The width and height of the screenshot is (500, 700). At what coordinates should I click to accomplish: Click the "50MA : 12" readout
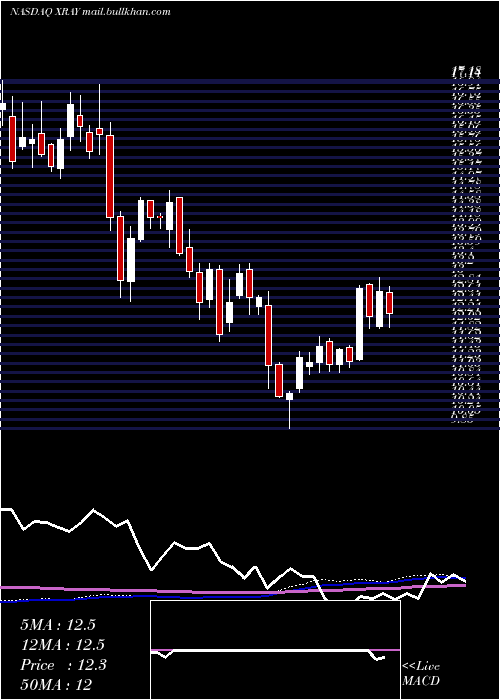[x=56, y=684]
